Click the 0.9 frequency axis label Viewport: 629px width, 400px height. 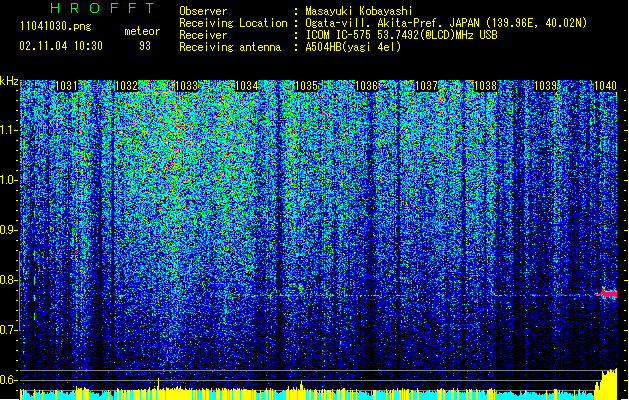click(8, 230)
